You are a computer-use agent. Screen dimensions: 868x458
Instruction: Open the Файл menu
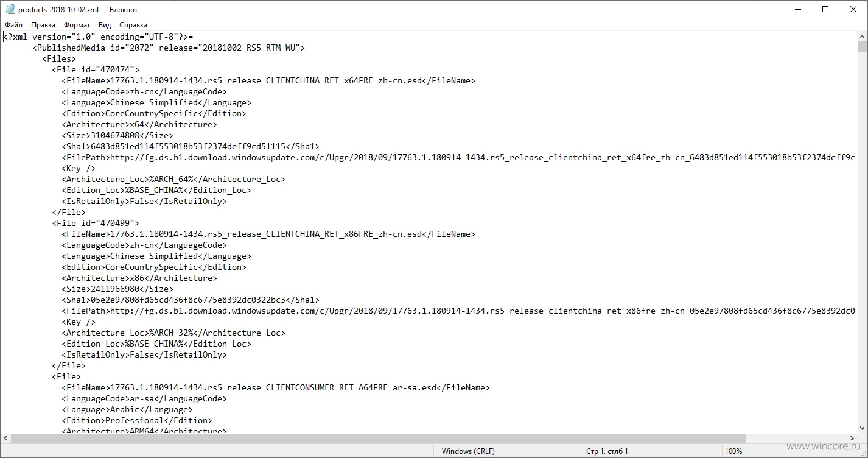(13, 25)
